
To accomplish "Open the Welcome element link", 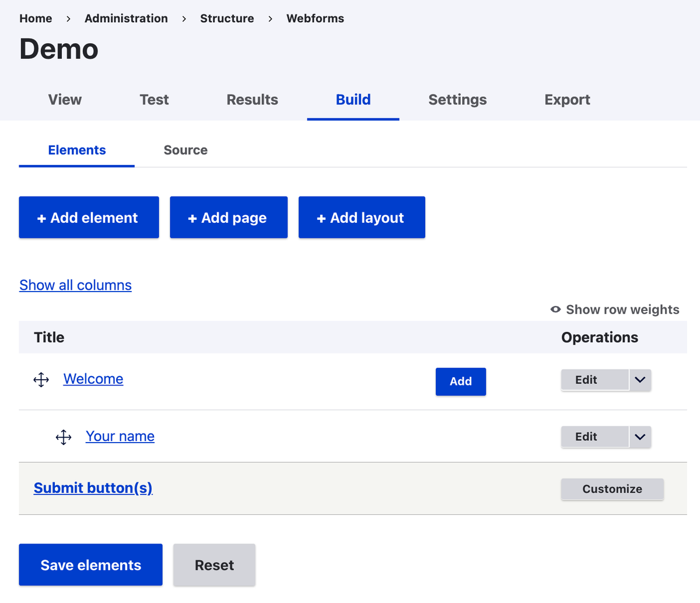I will 93,379.
